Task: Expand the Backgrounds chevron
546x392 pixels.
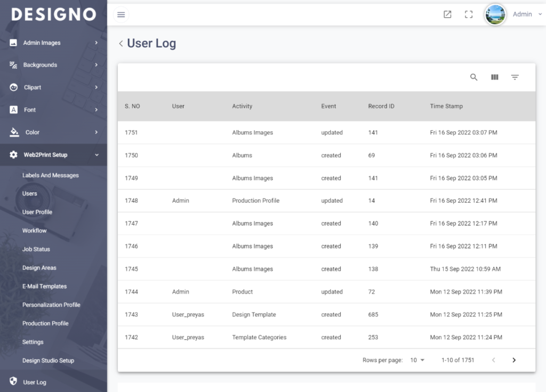Action: tap(97, 65)
